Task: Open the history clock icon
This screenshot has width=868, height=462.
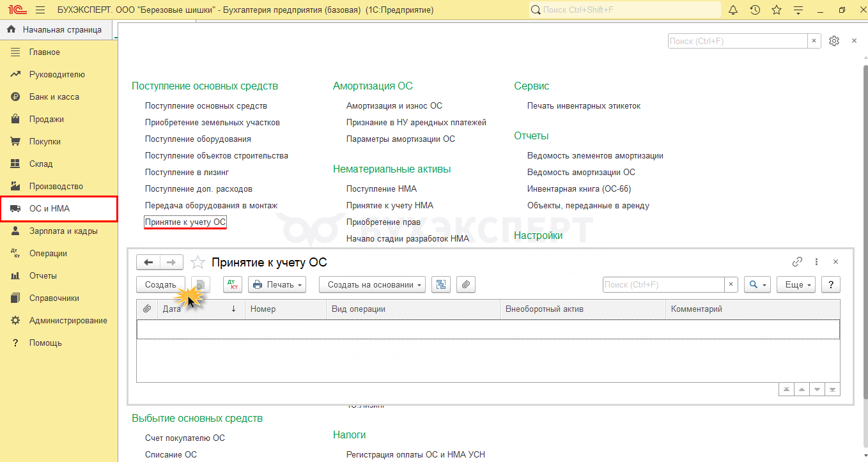Action: 755,10
